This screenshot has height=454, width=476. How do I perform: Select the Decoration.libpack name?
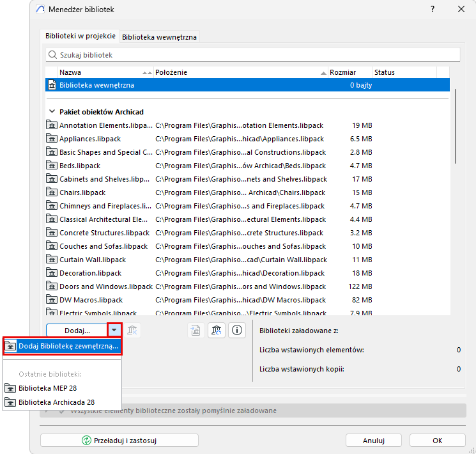[91, 273]
